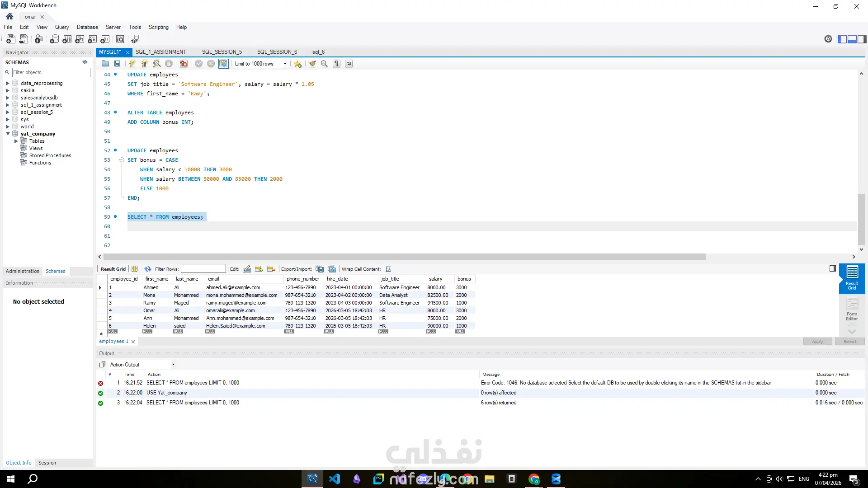Open the Query menu

pyautogui.click(x=62, y=27)
